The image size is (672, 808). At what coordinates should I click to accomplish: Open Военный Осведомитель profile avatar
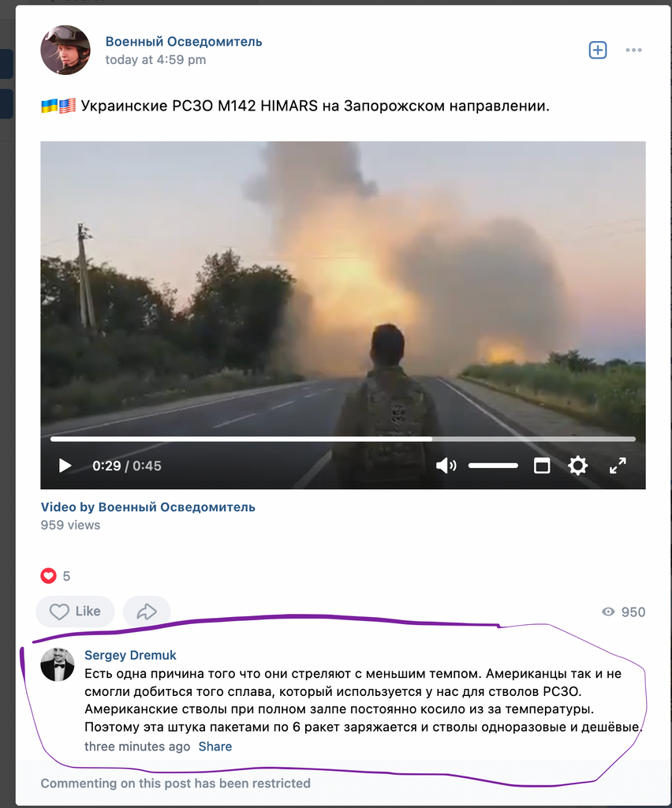[65, 50]
